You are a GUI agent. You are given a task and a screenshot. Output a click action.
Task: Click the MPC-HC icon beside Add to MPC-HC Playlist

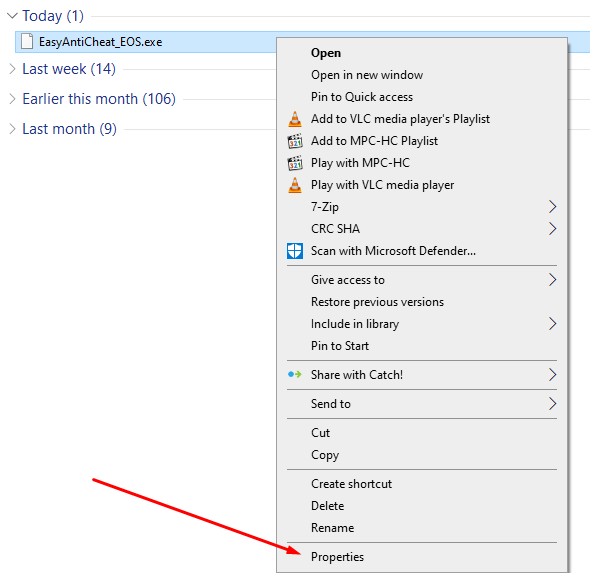coord(295,141)
